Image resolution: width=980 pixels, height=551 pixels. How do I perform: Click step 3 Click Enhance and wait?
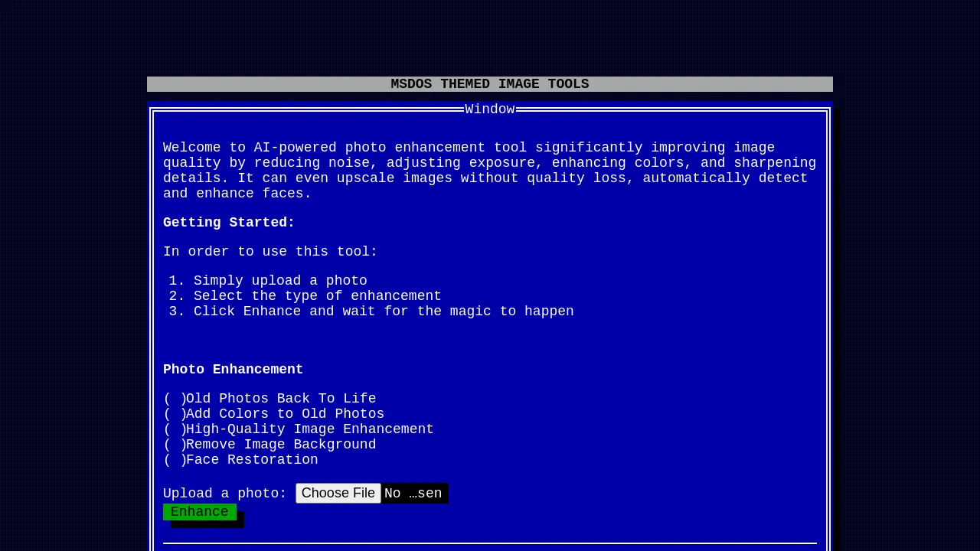pos(384,311)
